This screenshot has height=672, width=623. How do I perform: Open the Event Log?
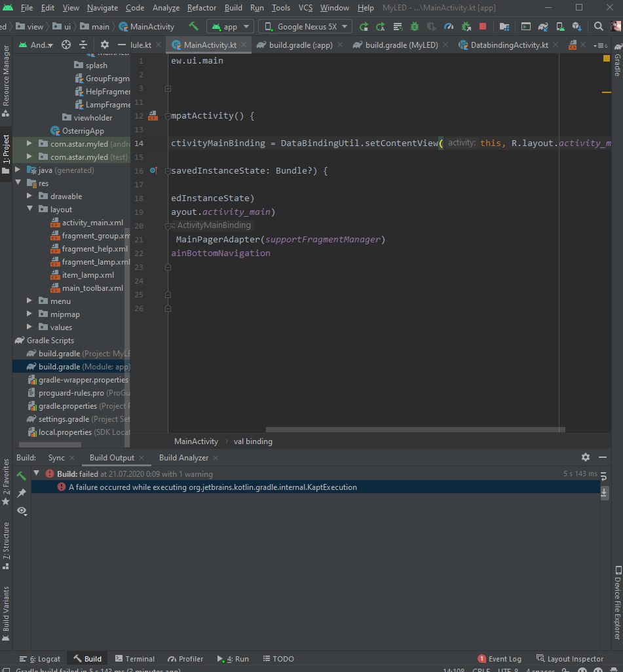click(x=500, y=659)
